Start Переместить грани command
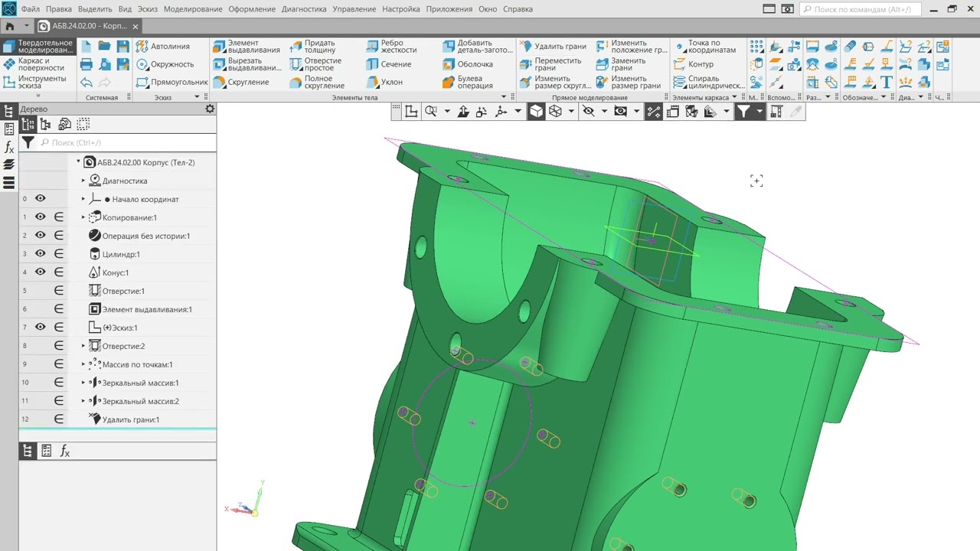Screen dimensions: 980x551 click(550, 64)
